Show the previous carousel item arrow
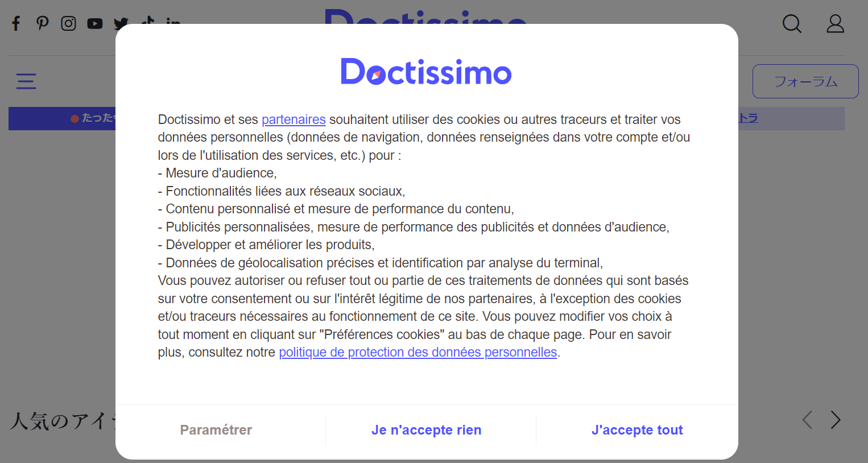Screen dimensions: 868x463 [x=807, y=420]
